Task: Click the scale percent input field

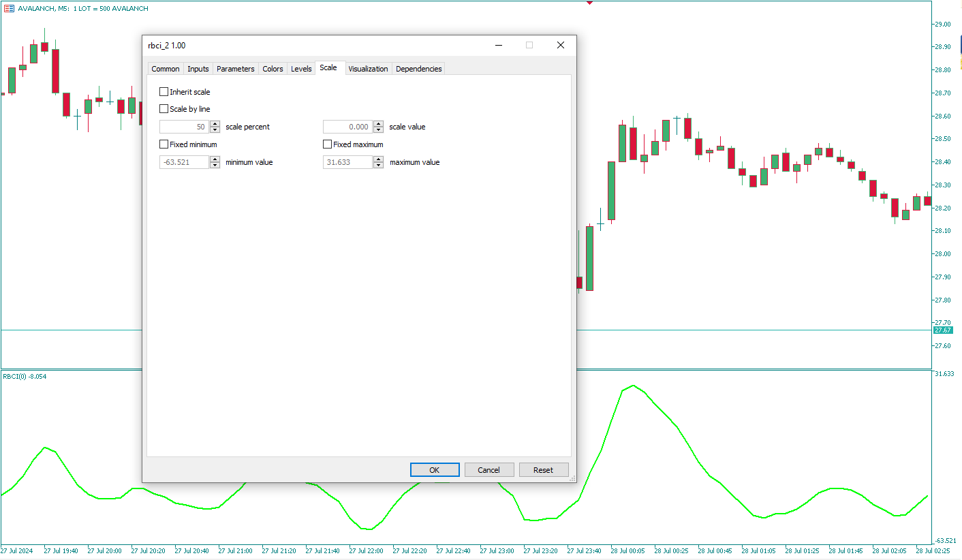Action: click(184, 127)
